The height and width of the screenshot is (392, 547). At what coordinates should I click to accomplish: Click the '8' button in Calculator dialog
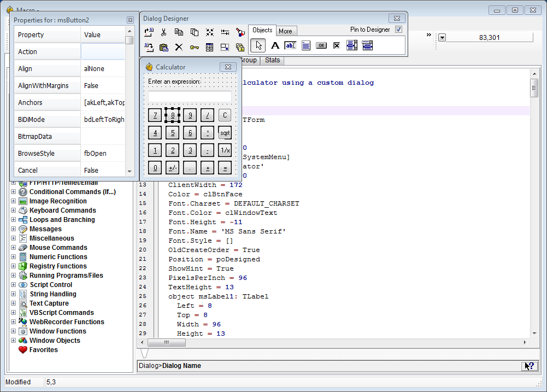[173, 115]
